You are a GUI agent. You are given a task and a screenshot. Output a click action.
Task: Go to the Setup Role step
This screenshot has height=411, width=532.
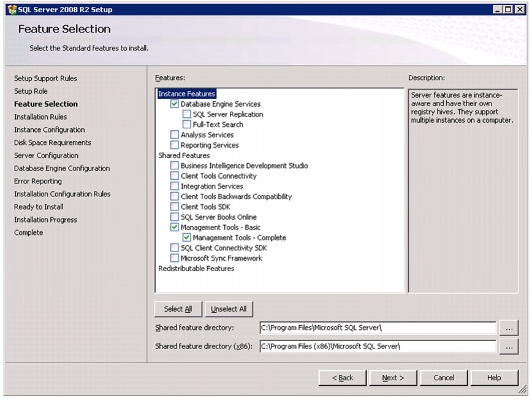pyautogui.click(x=31, y=91)
